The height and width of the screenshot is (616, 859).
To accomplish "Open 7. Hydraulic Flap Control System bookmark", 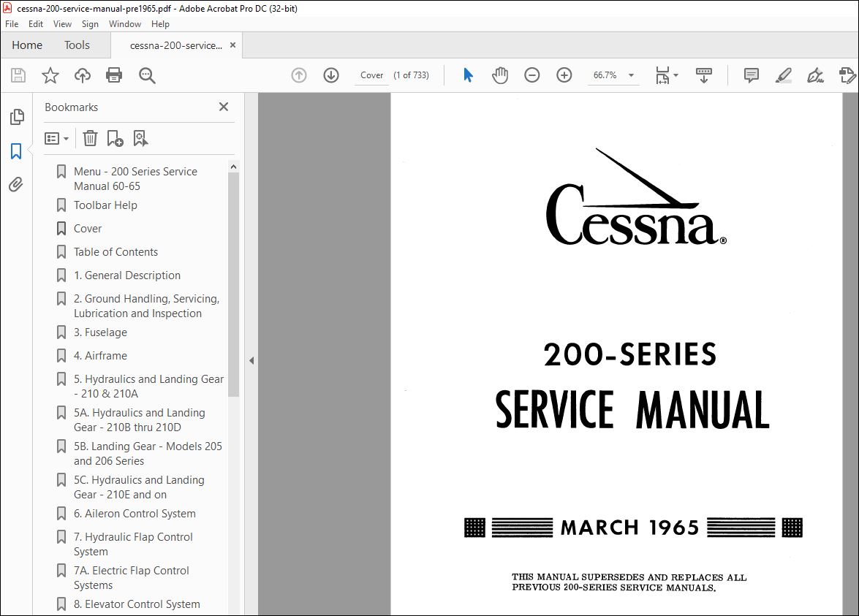I will (x=133, y=544).
